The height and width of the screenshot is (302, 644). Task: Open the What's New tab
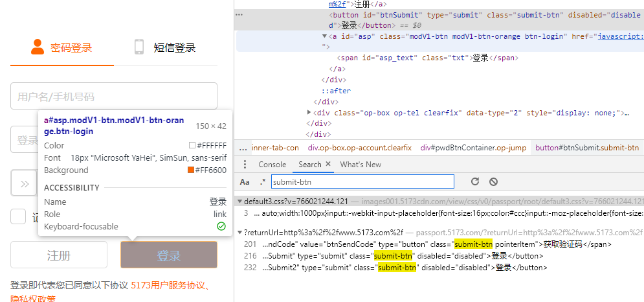[x=361, y=165]
